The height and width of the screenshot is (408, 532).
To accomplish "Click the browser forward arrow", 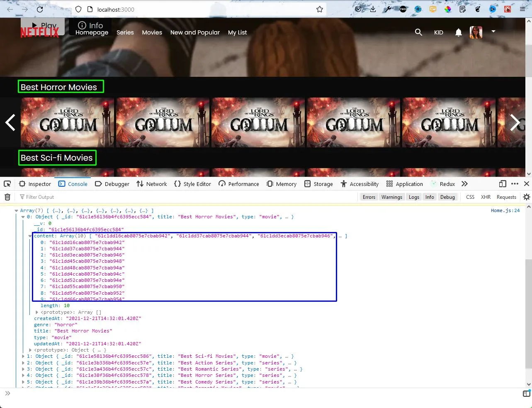I will click(25, 9).
